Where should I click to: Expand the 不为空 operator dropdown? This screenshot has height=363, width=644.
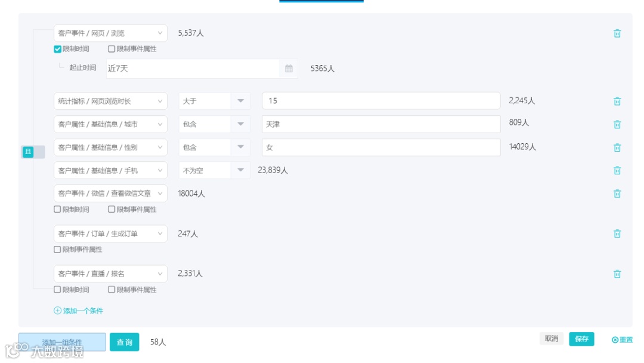[x=240, y=170]
